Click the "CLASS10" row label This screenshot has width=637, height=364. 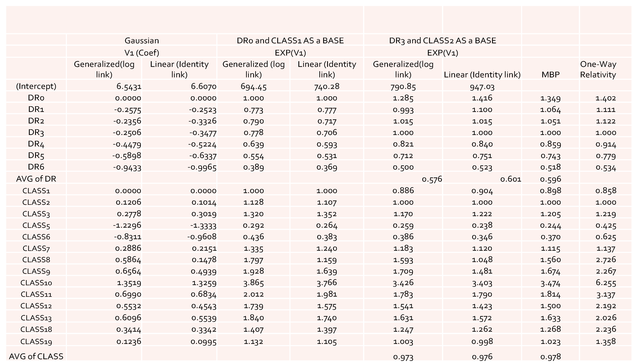pos(36,283)
